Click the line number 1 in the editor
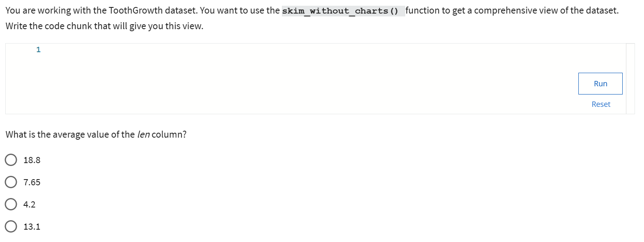The width and height of the screenshot is (644, 242). [38, 49]
